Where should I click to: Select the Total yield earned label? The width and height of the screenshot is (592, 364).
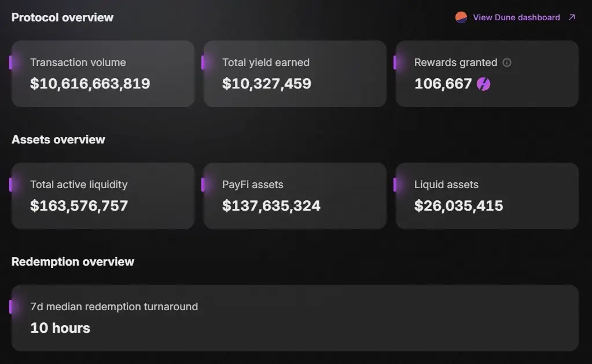(266, 62)
